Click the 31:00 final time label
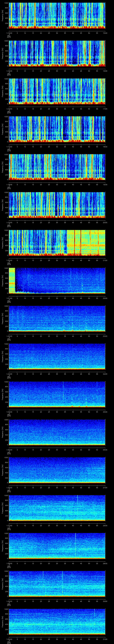Screen dimensions: 114x644 tap(105, 639)
